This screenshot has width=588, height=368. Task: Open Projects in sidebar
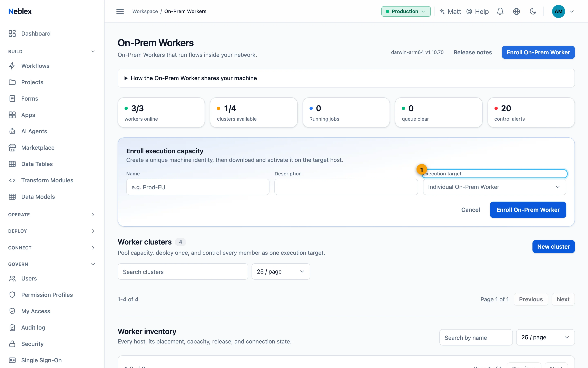[x=52, y=82]
